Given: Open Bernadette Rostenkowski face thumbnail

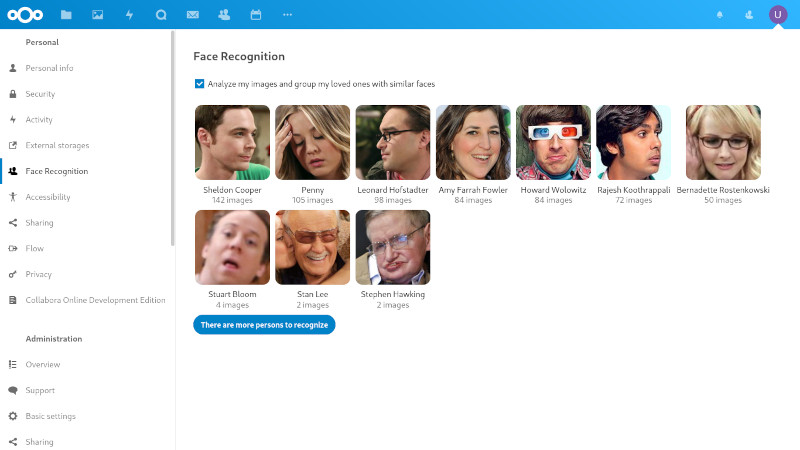Looking at the screenshot, I should pyautogui.click(x=723, y=142).
